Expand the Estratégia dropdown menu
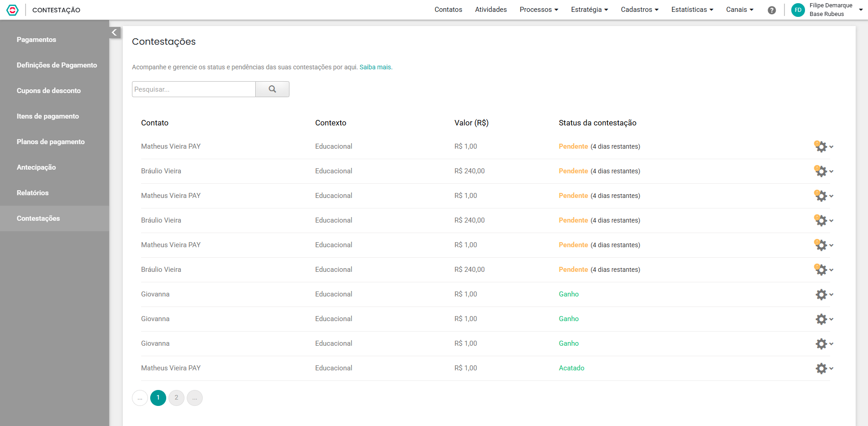868x426 pixels. (589, 10)
